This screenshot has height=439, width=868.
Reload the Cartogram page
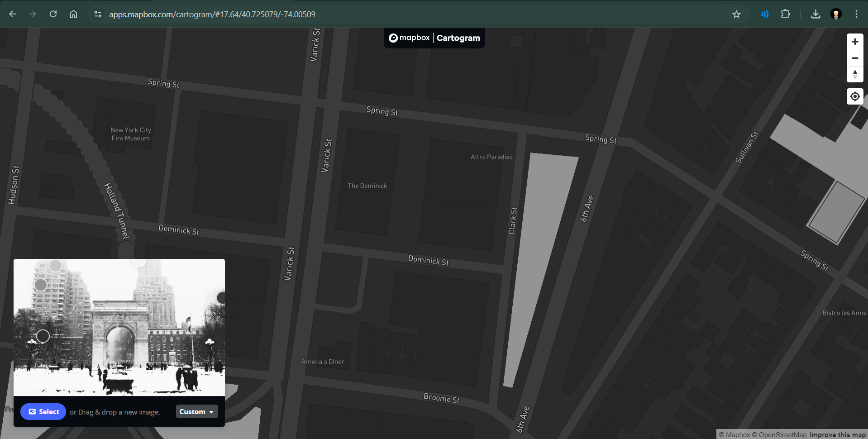coord(53,14)
